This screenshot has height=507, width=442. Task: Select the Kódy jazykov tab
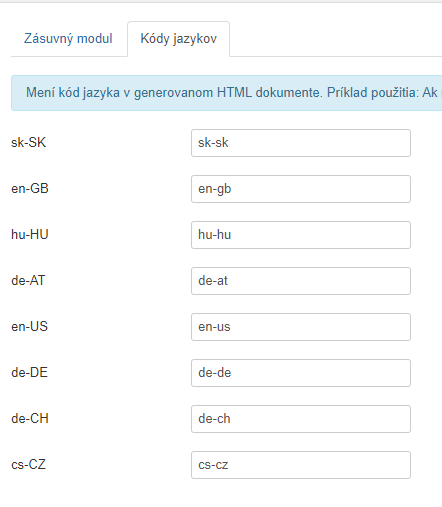(178, 39)
